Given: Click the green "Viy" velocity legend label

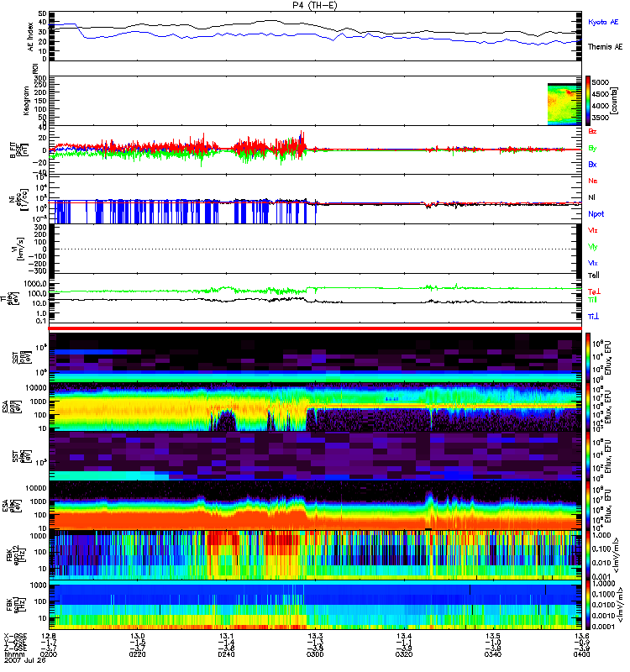Looking at the screenshot, I should point(593,247).
